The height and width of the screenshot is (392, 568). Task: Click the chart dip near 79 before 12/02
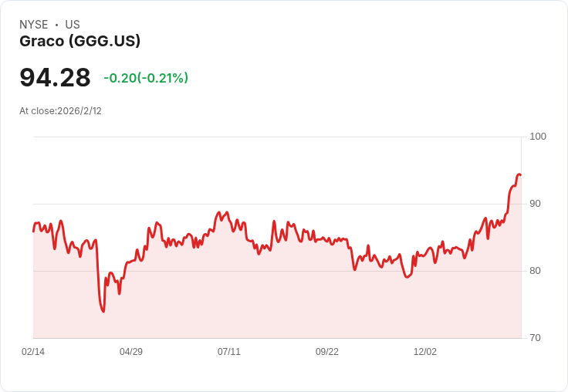point(407,276)
